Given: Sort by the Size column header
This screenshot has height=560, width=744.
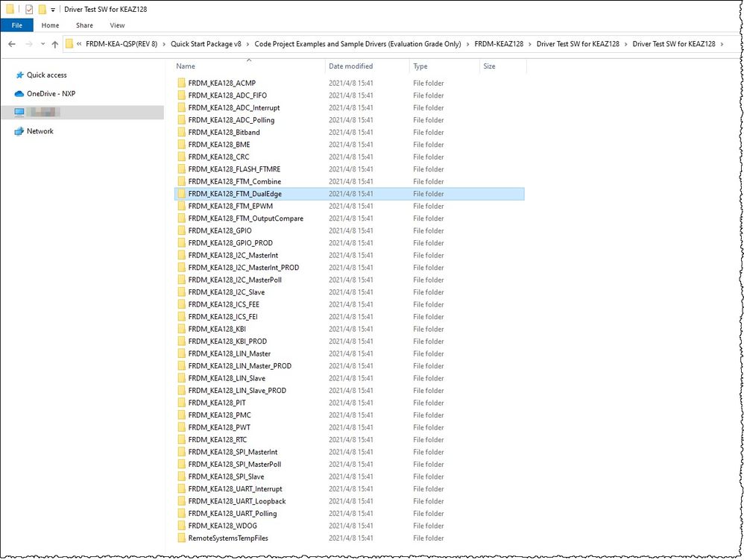Looking at the screenshot, I should (x=489, y=66).
